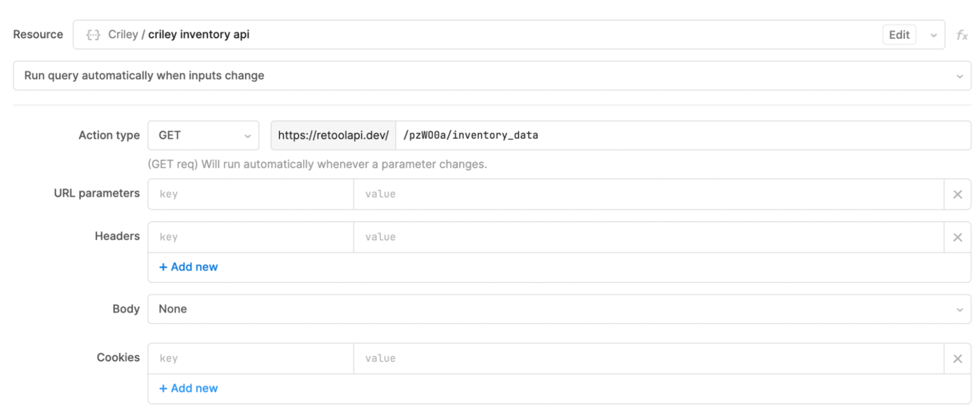Remove the Cookies row with X icon
980x410 pixels.
click(x=957, y=359)
